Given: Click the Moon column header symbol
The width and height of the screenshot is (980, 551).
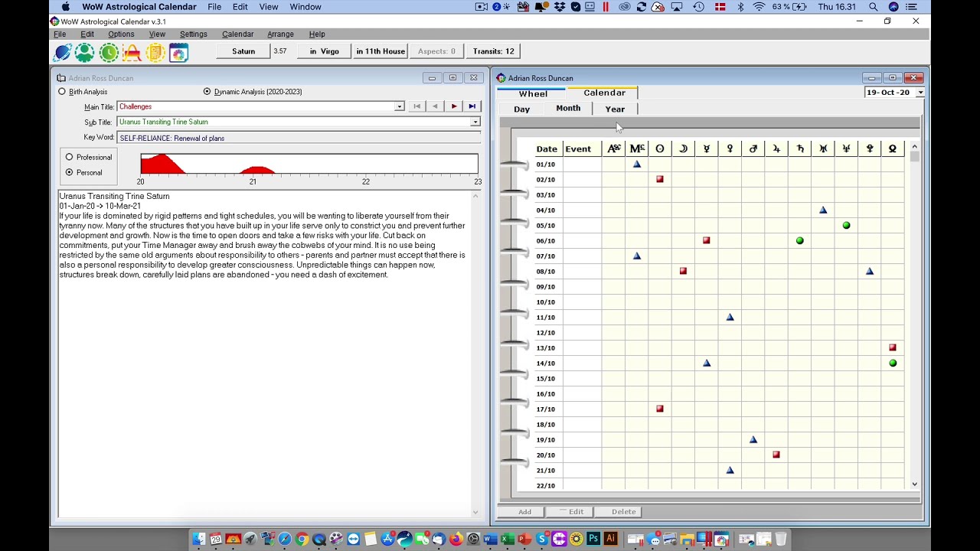Looking at the screenshot, I should (x=684, y=148).
